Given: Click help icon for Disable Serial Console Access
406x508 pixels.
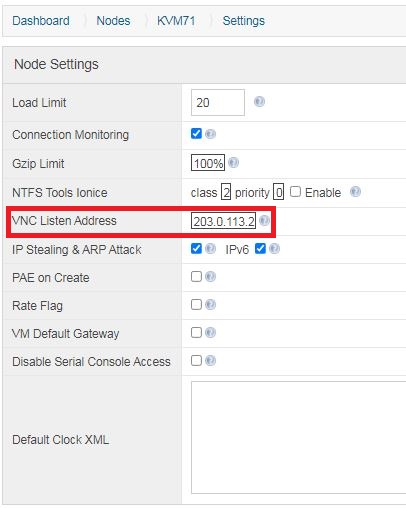Looking at the screenshot, I should [x=210, y=361].
